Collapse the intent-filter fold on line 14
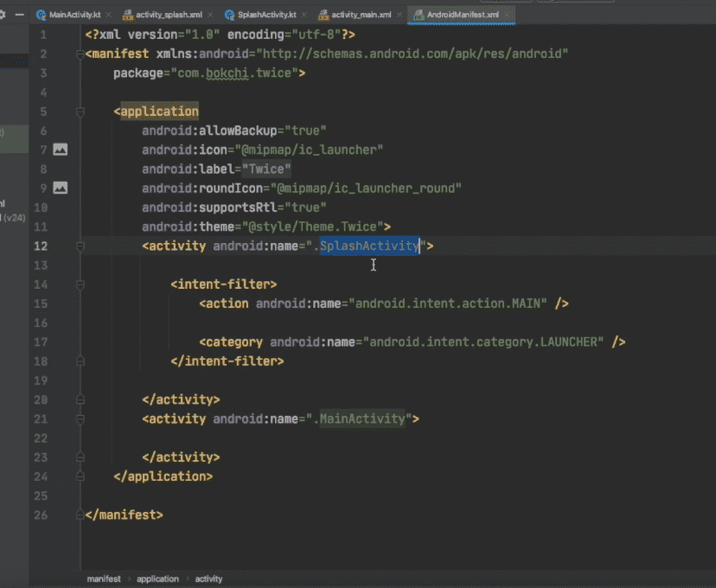 [x=80, y=284]
